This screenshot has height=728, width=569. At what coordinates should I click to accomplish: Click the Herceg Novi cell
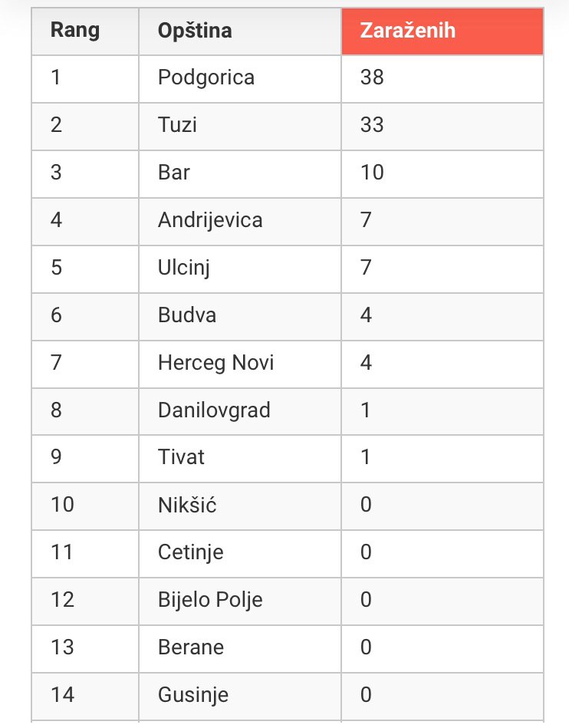click(x=240, y=364)
